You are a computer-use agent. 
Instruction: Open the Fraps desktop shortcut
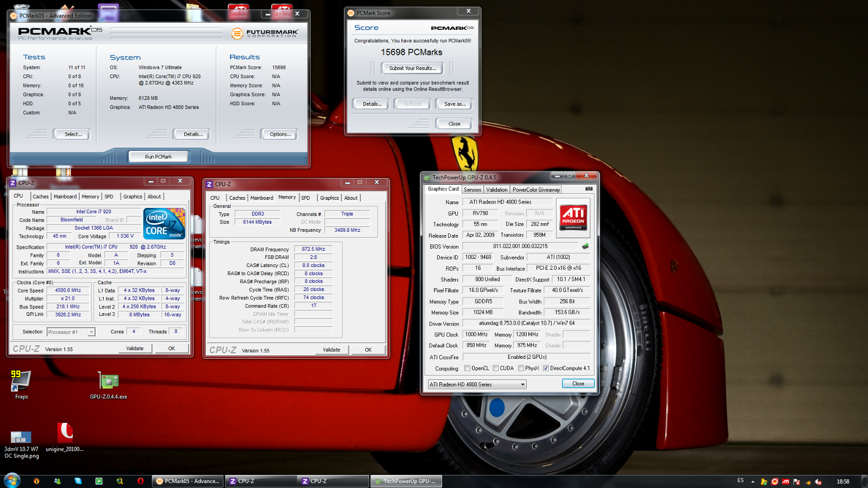(21, 385)
